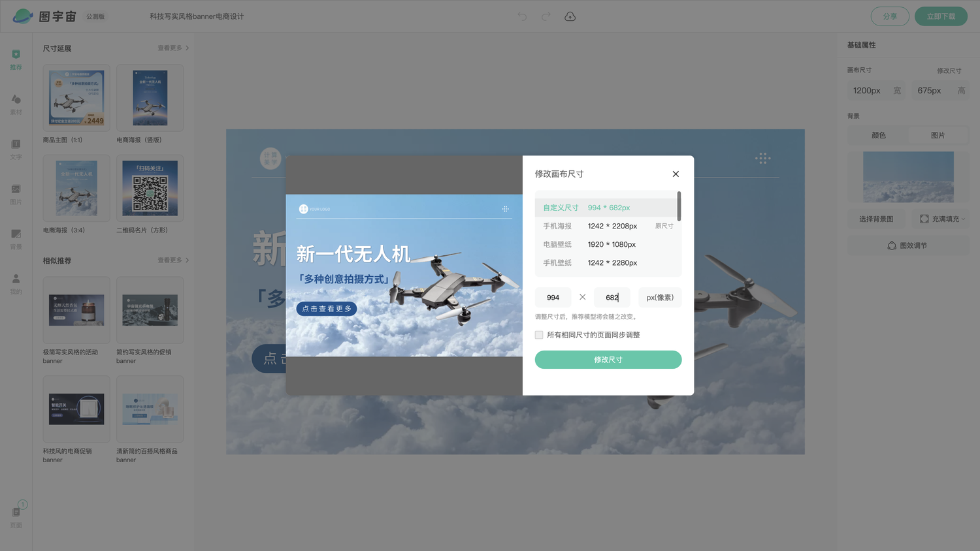Click the cloud background preview thumbnail
980x551 pixels.
coord(908,177)
